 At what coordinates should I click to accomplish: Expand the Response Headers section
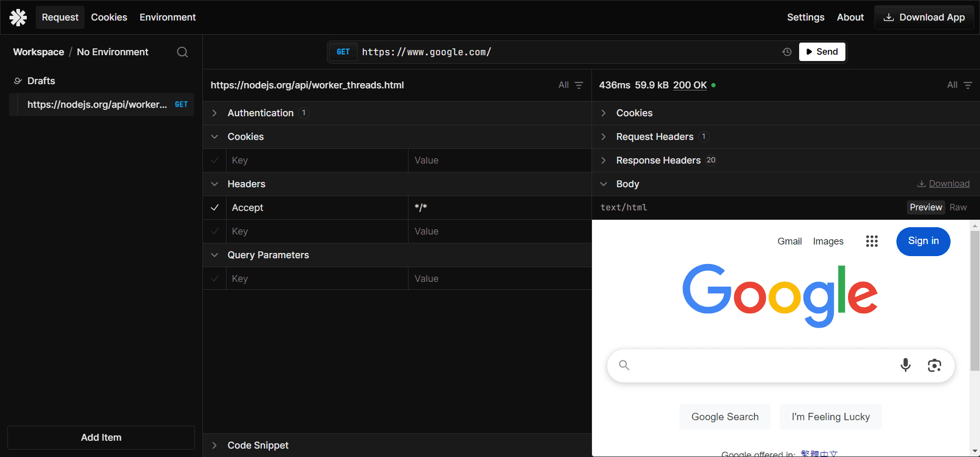click(x=786, y=160)
